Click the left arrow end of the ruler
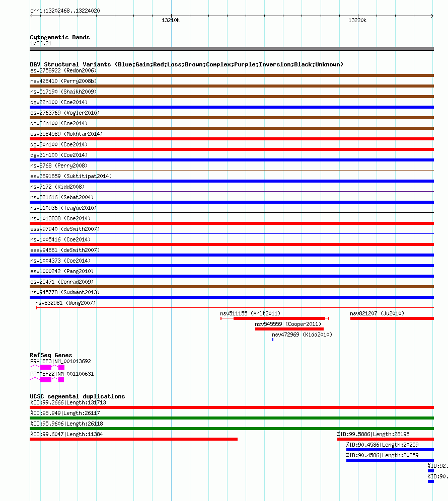448x501 pixels. [x=31, y=16]
